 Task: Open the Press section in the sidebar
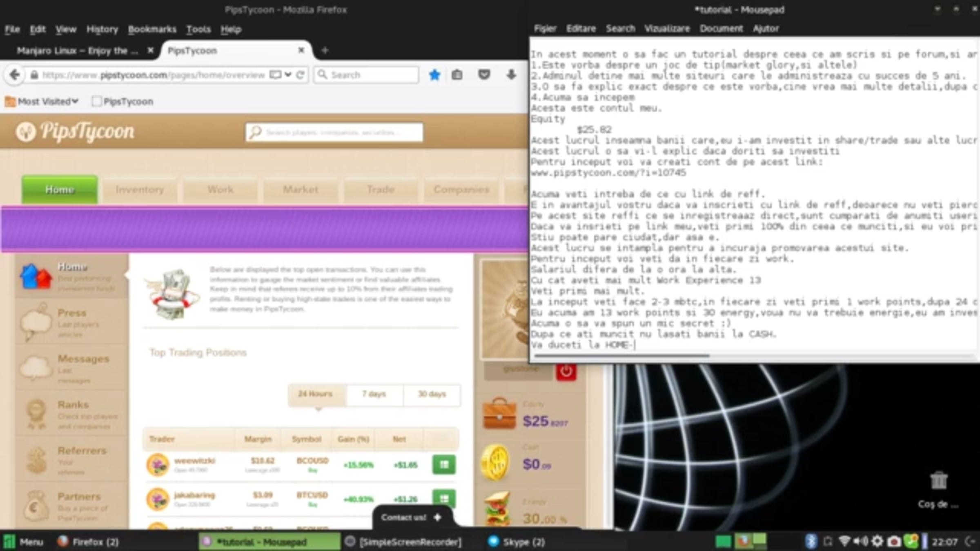[72, 322]
